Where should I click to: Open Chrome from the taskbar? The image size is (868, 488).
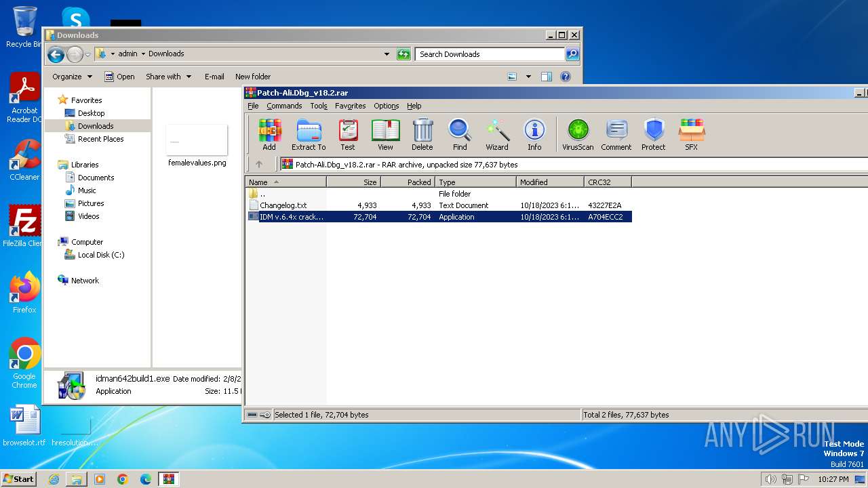(122, 479)
